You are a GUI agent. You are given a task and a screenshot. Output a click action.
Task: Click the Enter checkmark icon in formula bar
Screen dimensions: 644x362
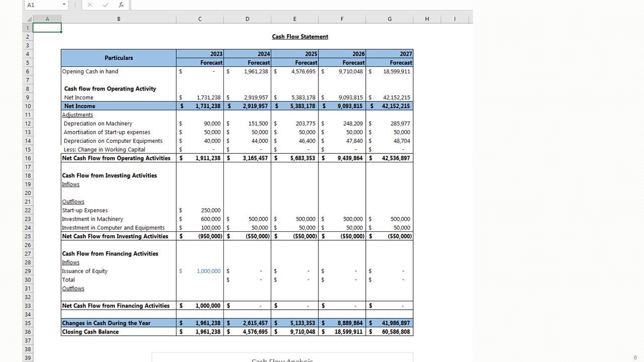pos(106,5)
